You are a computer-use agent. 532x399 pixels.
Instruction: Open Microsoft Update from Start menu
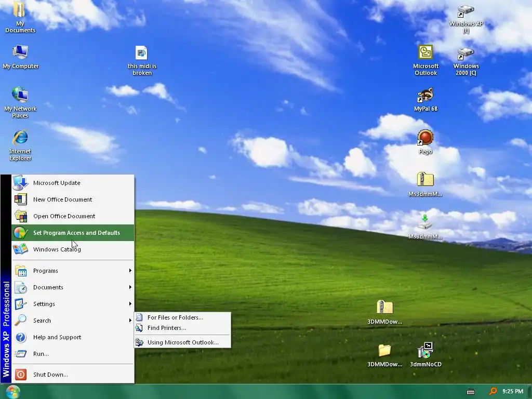tap(73, 183)
